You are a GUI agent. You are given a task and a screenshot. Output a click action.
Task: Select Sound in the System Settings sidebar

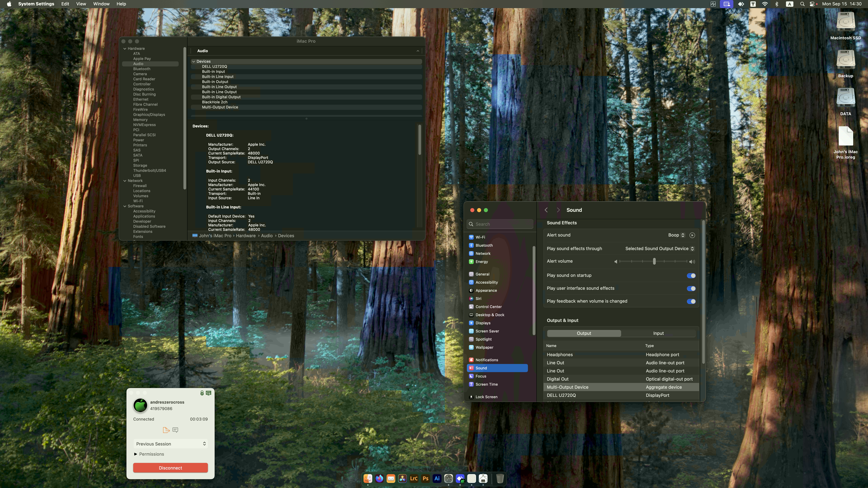point(481,368)
